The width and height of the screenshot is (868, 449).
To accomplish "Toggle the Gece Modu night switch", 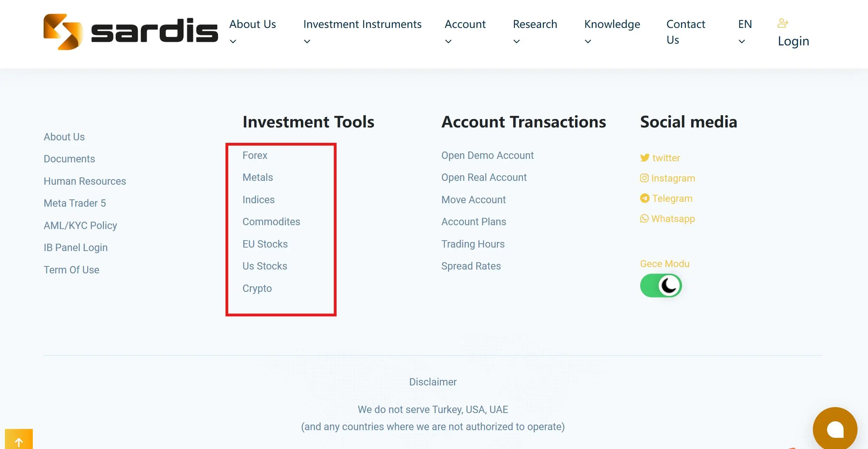I will (x=661, y=286).
